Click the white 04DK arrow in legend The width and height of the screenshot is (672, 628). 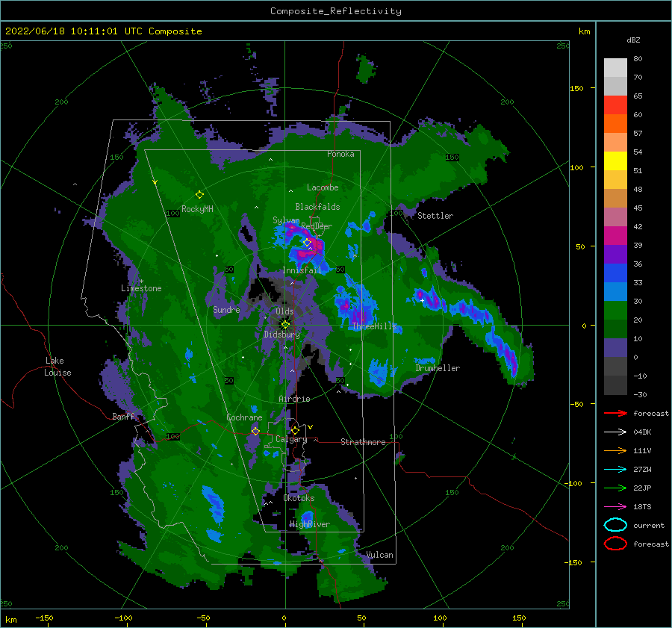(615, 432)
